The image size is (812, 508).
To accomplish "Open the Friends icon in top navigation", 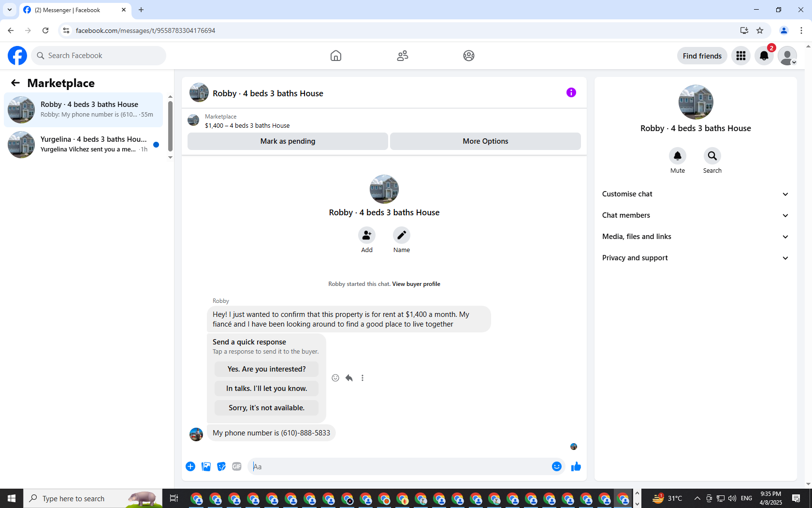I will point(403,56).
